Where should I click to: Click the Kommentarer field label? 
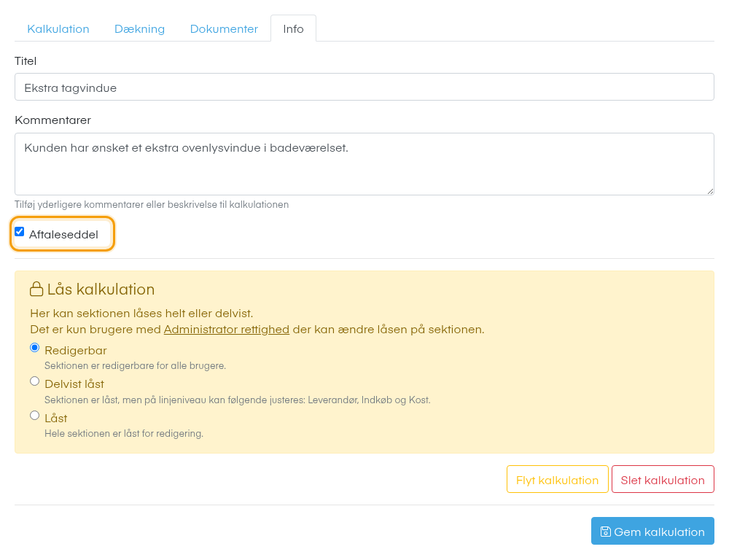click(53, 120)
